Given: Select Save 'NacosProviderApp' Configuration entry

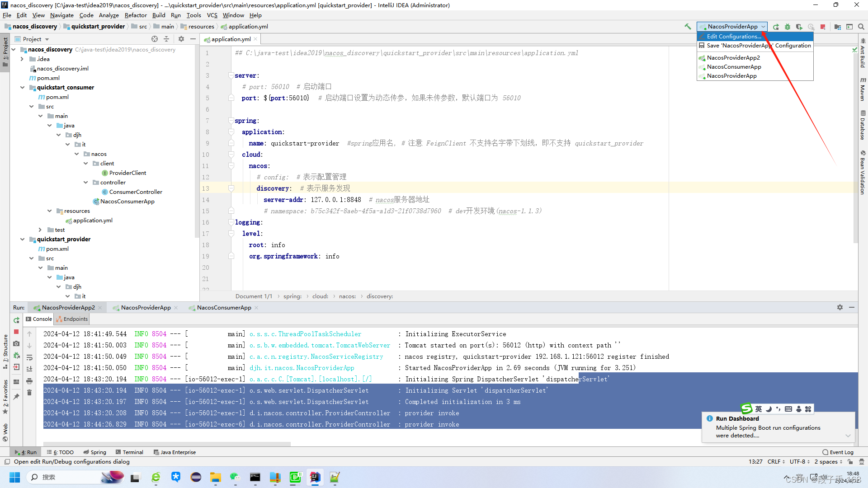Looking at the screenshot, I should click(x=755, y=46).
